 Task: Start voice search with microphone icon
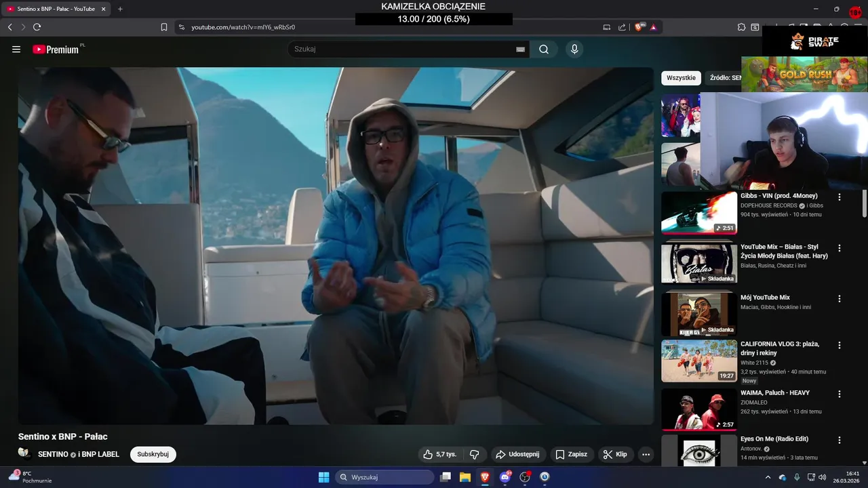(574, 49)
